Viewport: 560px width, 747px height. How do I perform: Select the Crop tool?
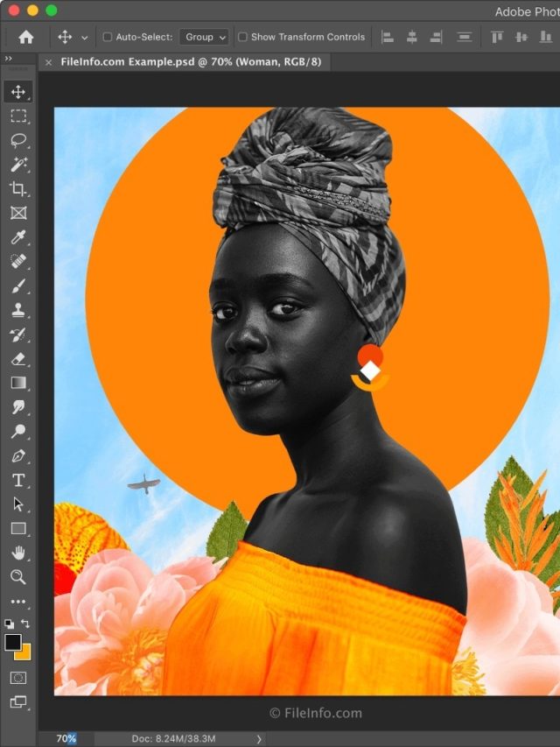pyautogui.click(x=18, y=188)
